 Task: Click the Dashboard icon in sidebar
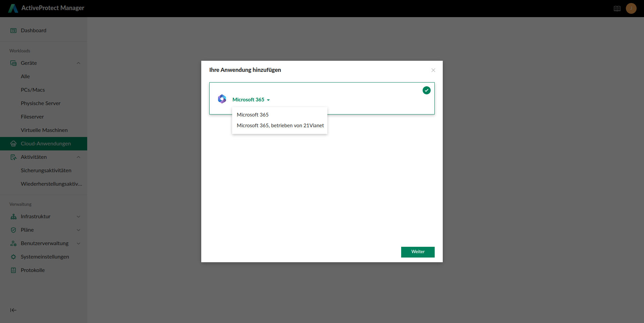pyautogui.click(x=13, y=31)
